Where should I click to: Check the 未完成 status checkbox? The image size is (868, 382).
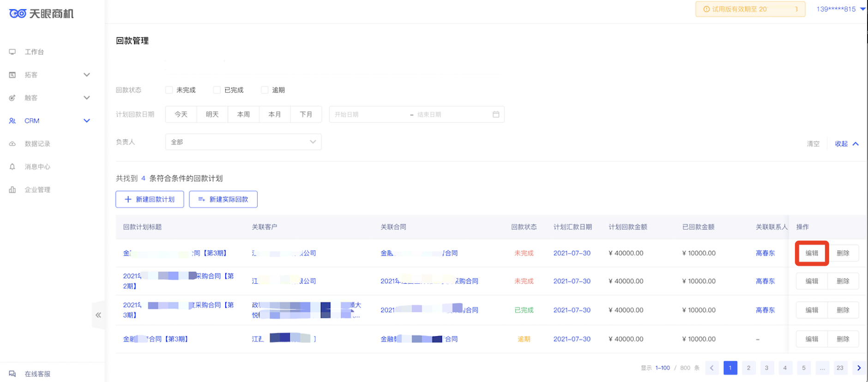[169, 90]
